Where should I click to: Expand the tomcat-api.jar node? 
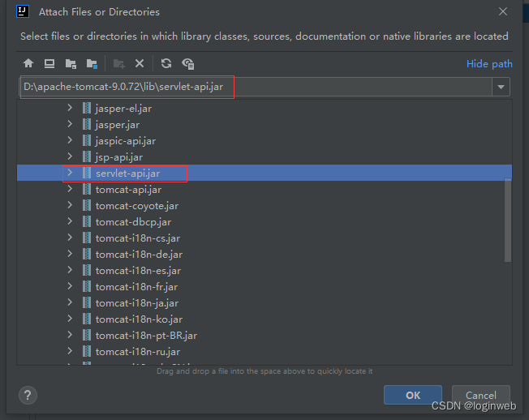point(70,189)
